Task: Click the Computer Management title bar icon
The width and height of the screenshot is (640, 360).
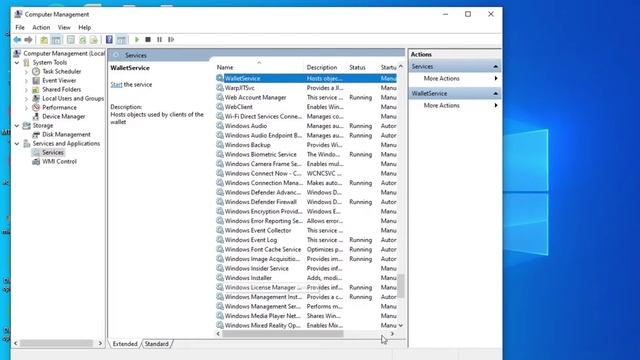Action: (18, 14)
